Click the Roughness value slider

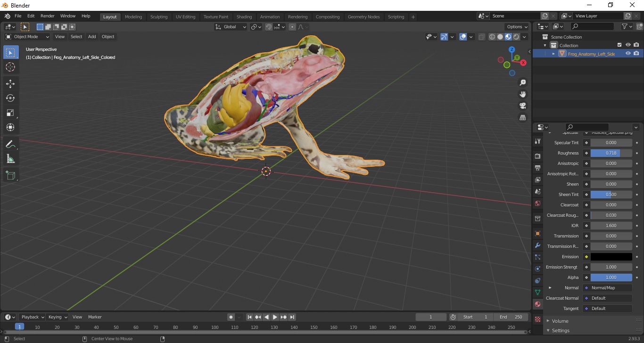(611, 153)
